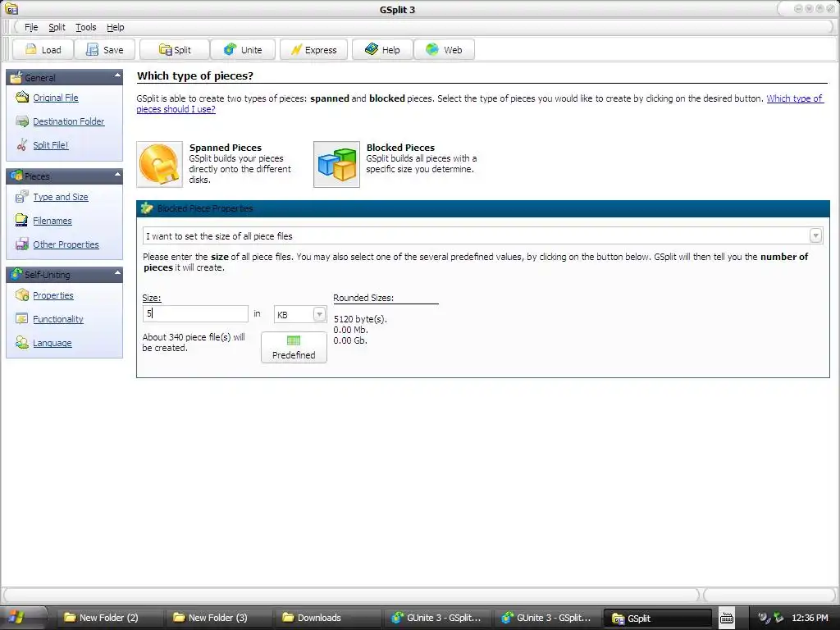
Task: Click the Filenames icon in sidebar
Action: pyautogui.click(x=22, y=220)
